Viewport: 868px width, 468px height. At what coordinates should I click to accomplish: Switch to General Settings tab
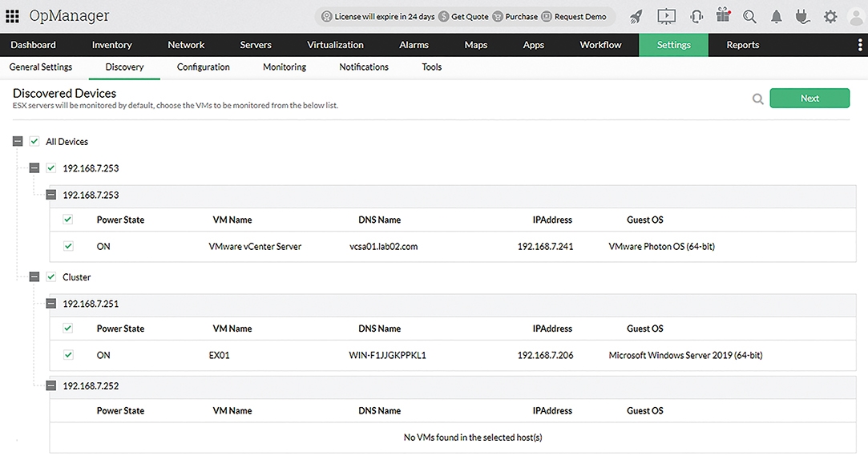pos(41,67)
